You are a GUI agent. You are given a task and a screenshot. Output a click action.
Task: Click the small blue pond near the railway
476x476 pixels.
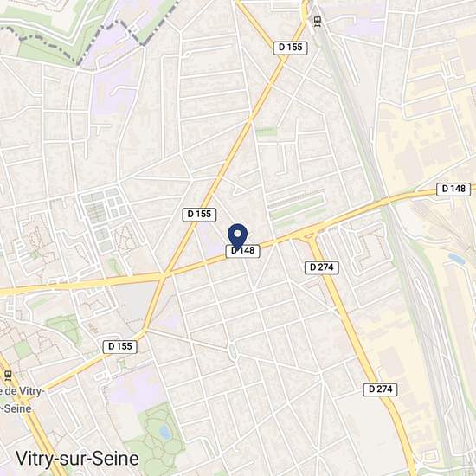(457, 259)
